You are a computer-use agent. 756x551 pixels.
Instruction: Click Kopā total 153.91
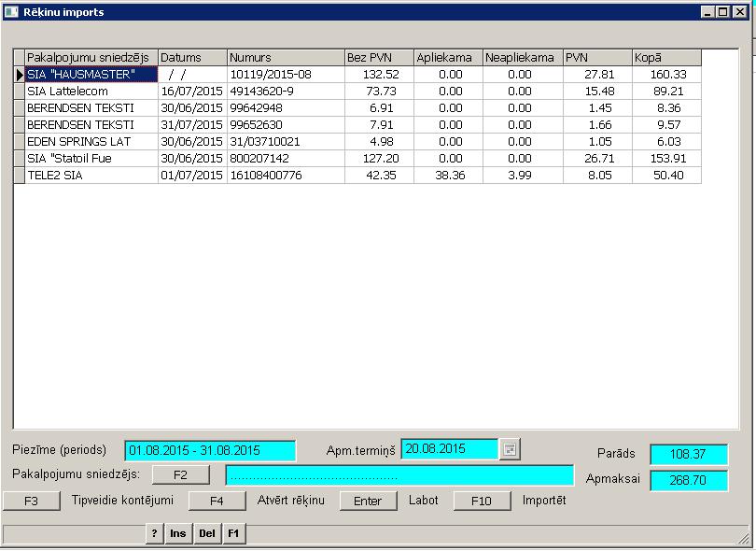666,159
